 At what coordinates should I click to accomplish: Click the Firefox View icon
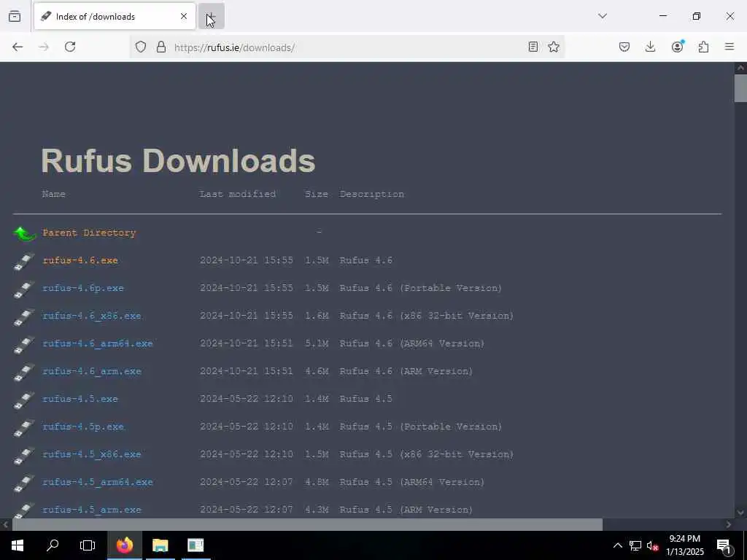[15, 16]
